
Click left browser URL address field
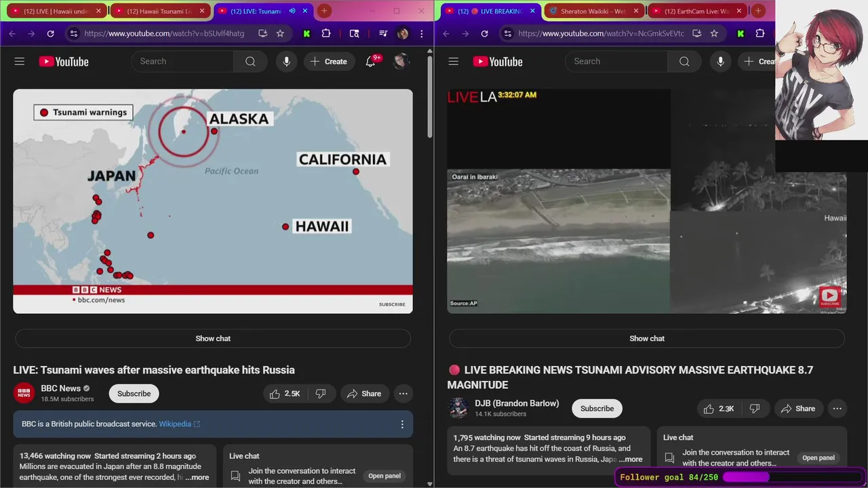pyautogui.click(x=165, y=33)
